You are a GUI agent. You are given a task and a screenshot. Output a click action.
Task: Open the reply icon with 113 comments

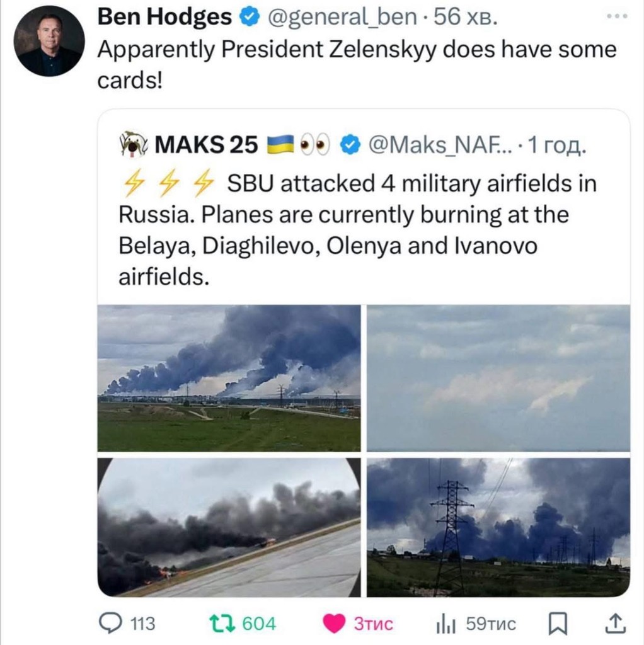click(112, 624)
